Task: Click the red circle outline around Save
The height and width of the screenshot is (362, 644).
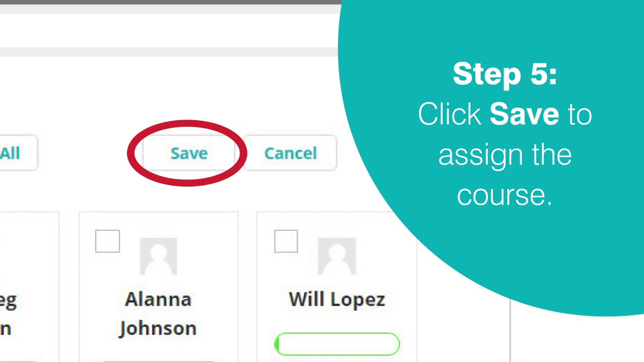Action: click(130, 153)
